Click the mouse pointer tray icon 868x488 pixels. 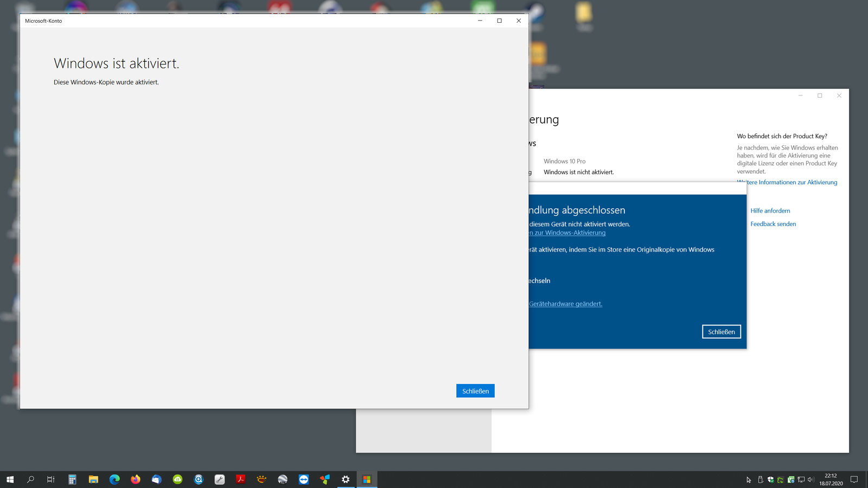point(749,480)
